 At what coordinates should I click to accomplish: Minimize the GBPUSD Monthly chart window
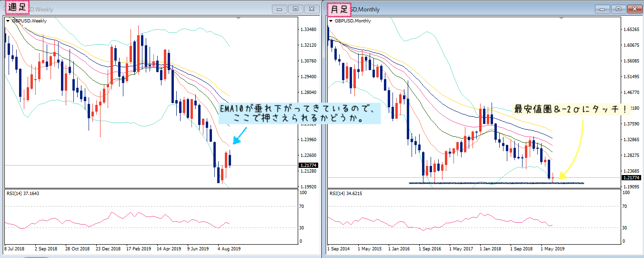(x=603, y=9)
